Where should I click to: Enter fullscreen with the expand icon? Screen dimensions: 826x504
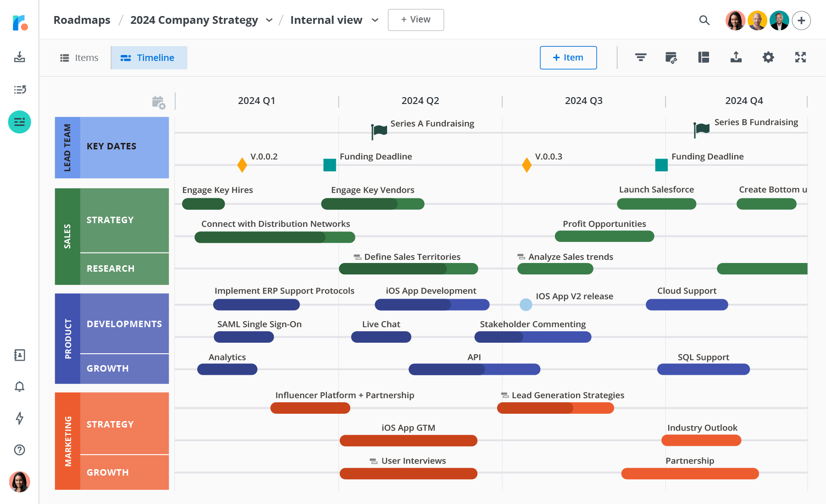coord(800,57)
